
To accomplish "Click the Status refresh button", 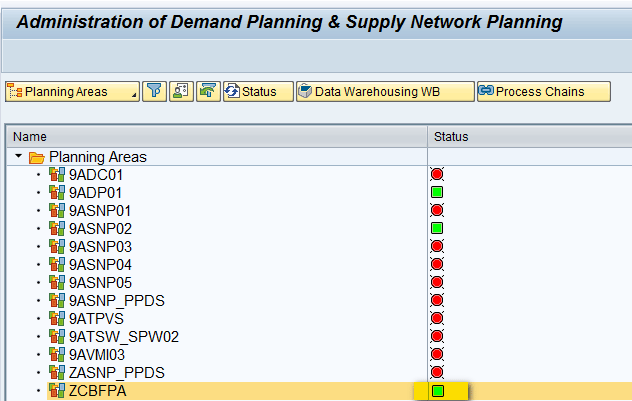I will tap(258, 91).
